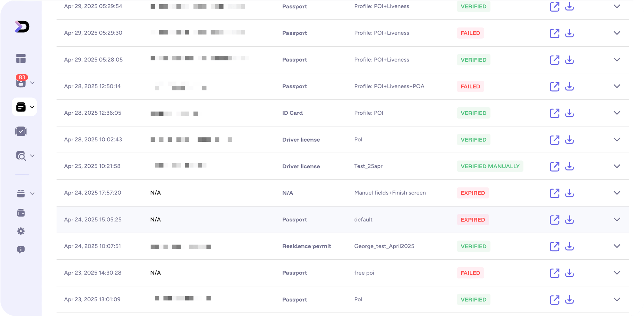Click the app logo in sidebar
644x316 pixels.
(22, 27)
